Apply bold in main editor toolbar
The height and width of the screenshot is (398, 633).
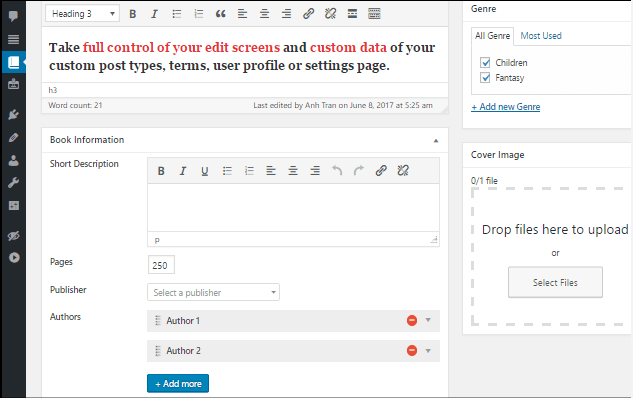[x=132, y=14]
